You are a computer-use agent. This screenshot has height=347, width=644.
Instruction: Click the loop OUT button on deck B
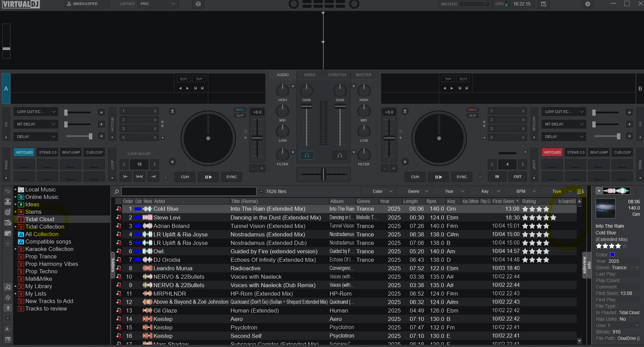tap(517, 177)
